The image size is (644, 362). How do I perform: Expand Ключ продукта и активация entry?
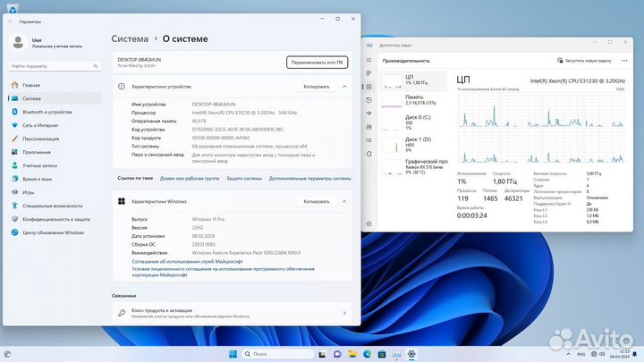click(x=344, y=313)
